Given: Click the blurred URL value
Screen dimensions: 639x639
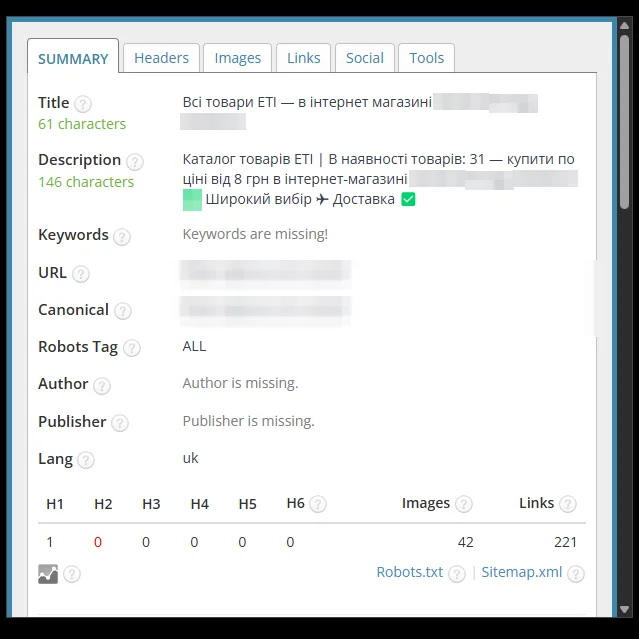Looking at the screenshot, I should point(265,273).
